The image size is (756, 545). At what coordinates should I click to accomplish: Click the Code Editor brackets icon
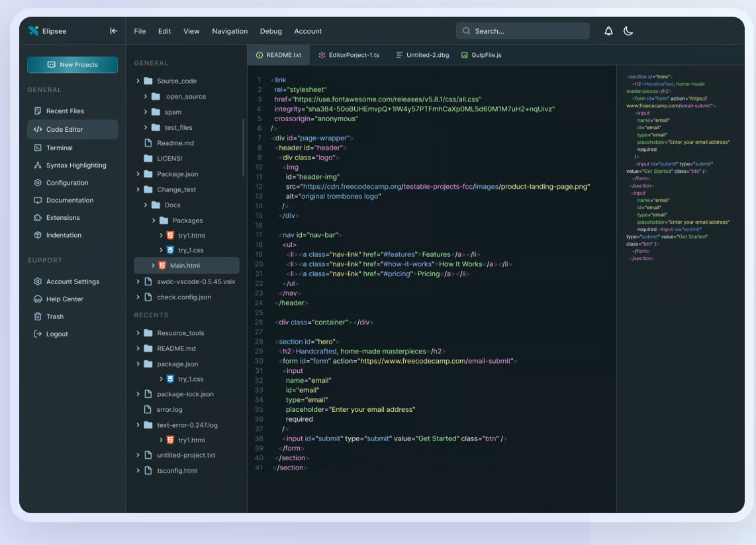pos(38,129)
